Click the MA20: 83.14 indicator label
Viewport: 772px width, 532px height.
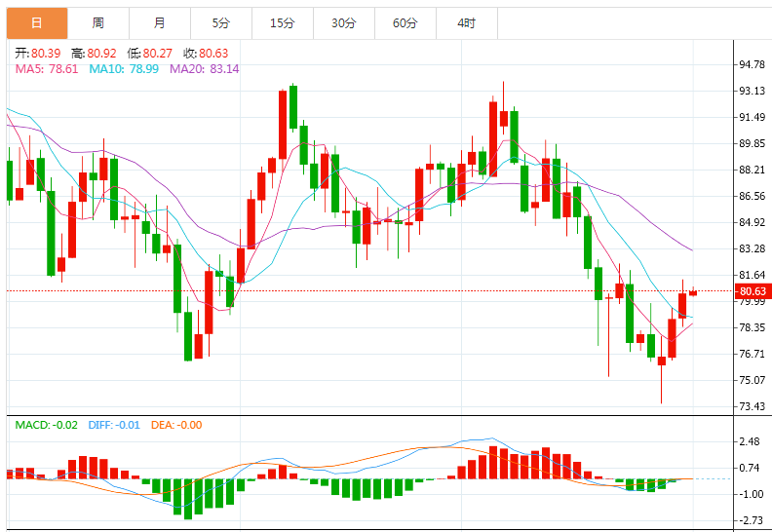(205, 69)
